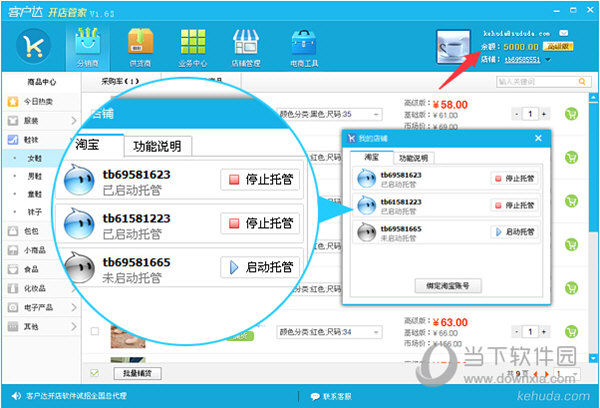This screenshot has width=600, height=408.
Task: Open the 红色 尺码:34 variant dropdown
Action: (329, 332)
